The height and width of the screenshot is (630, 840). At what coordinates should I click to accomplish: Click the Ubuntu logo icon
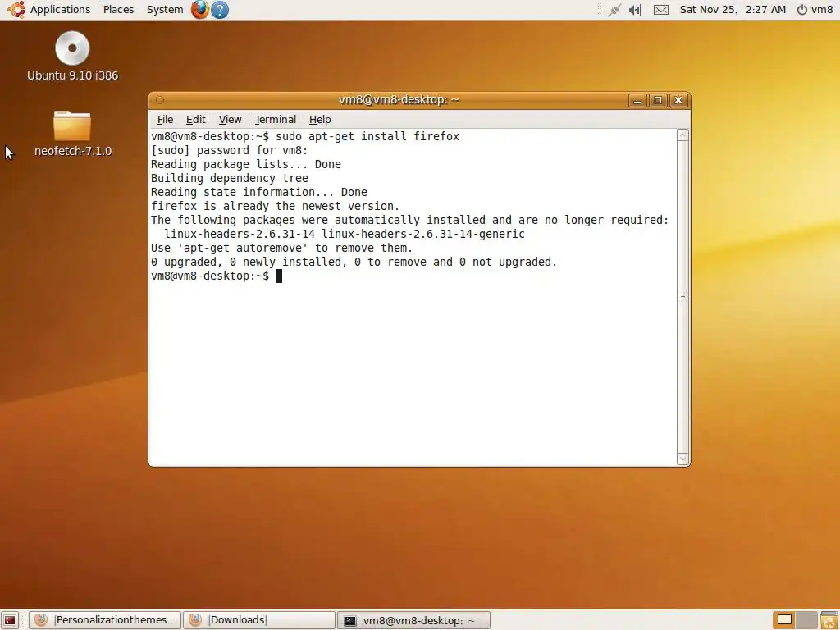pos(16,10)
